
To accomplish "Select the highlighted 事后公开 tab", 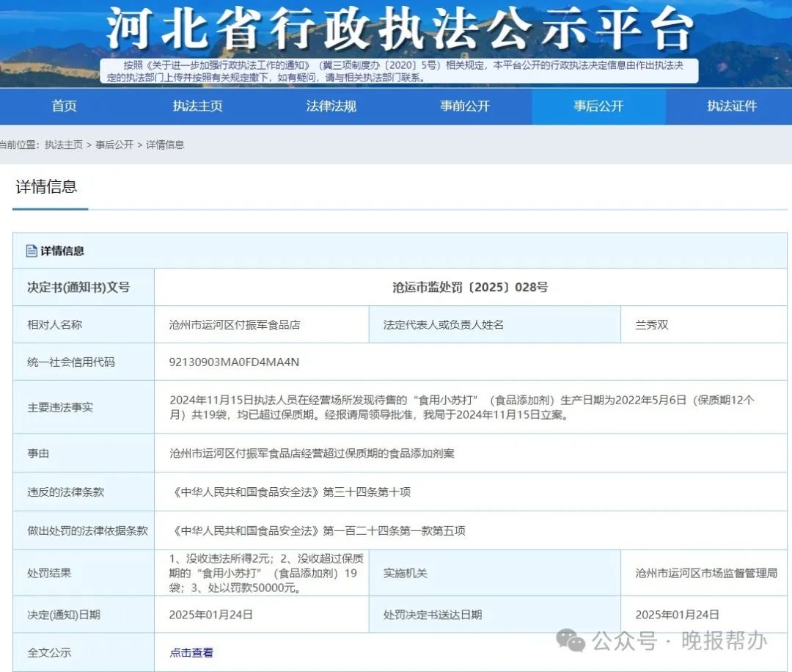I will click(x=598, y=106).
